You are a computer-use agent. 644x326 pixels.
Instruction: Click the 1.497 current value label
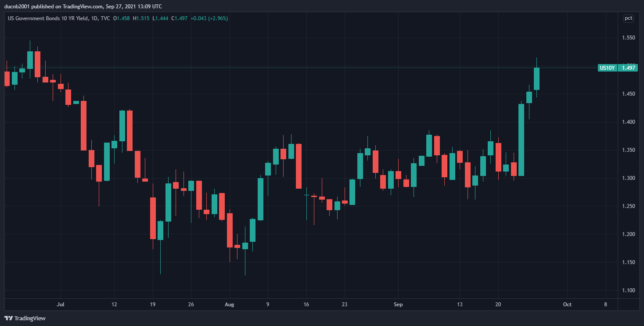pyautogui.click(x=628, y=68)
